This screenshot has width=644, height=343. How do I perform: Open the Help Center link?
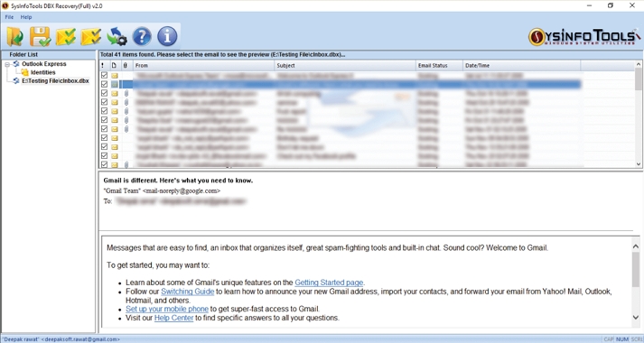[173, 318]
